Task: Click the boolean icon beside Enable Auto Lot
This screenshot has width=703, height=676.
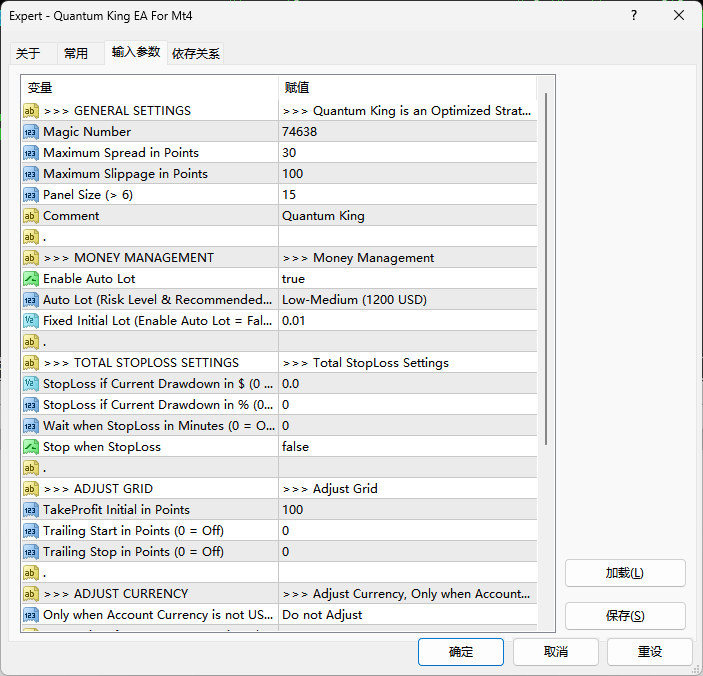Action: pyautogui.click(x=31, y=279)
